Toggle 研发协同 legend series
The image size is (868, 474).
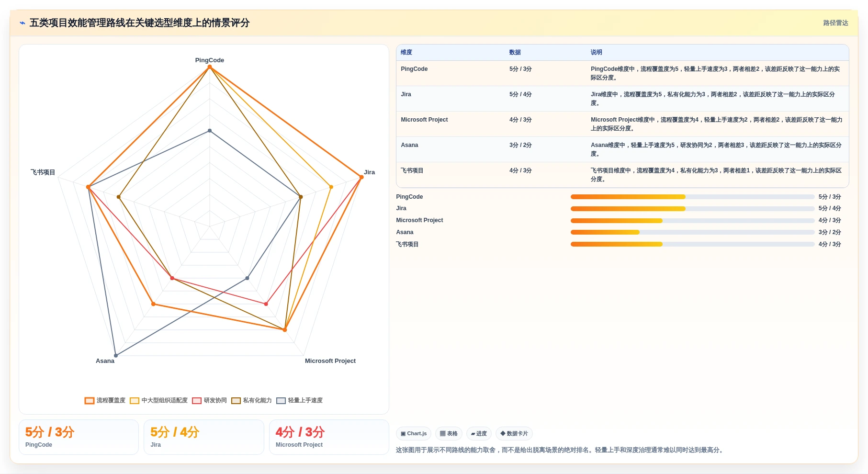point(210,400)
